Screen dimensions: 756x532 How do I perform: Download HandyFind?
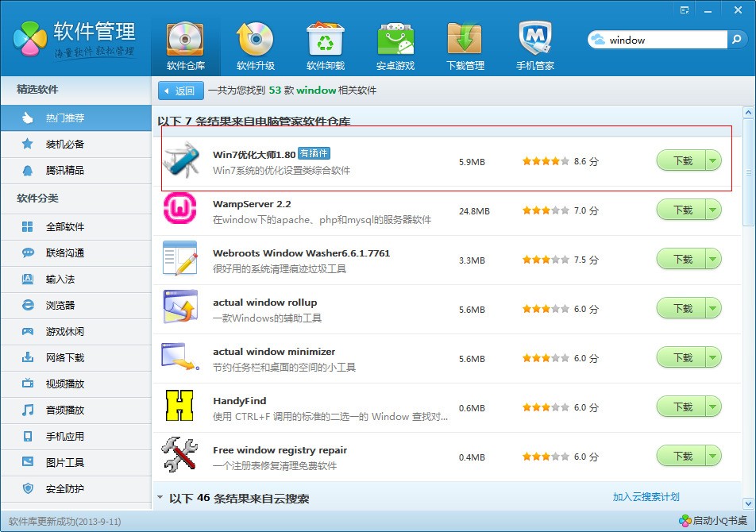[681, 407]
